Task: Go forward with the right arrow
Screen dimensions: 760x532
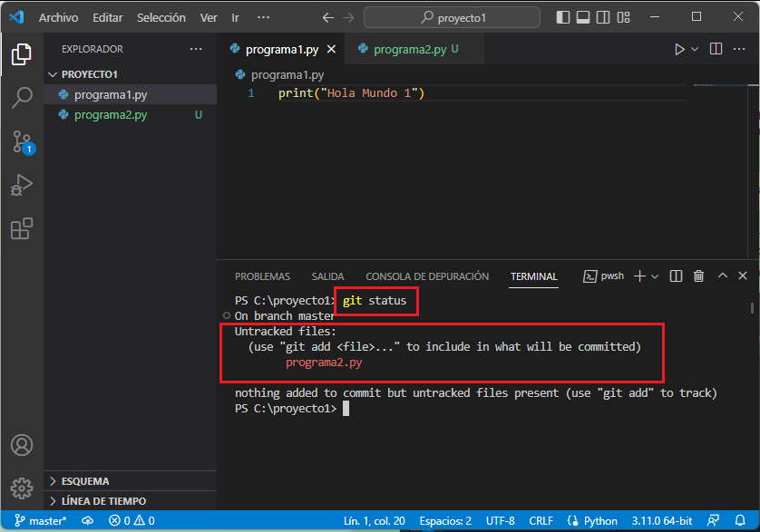Action: [348, 18]
